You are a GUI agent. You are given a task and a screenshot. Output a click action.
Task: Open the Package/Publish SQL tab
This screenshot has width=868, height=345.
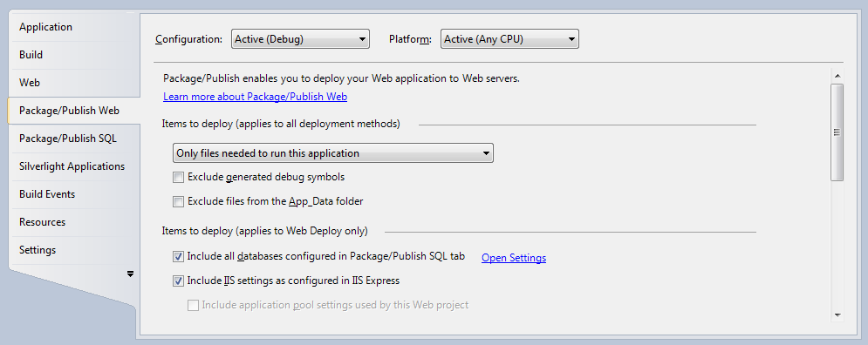click(x=73, y=139)
